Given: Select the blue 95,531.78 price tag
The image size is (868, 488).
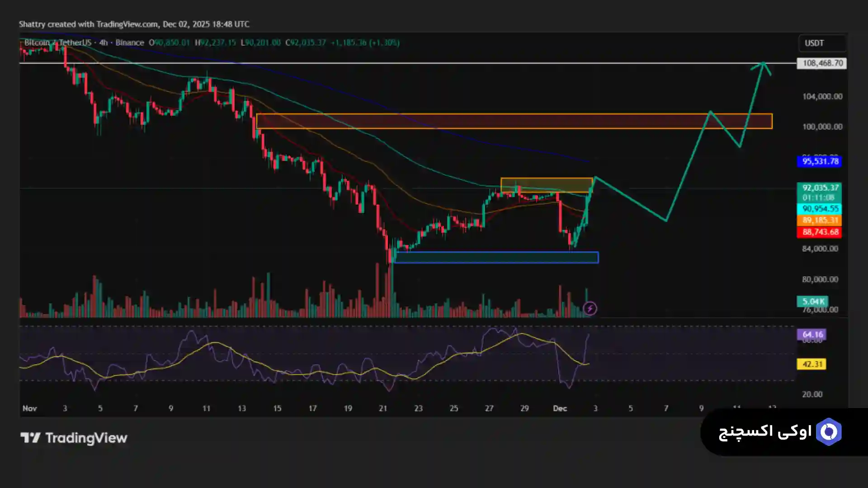Looking at the screenshot, I should 819,161.
